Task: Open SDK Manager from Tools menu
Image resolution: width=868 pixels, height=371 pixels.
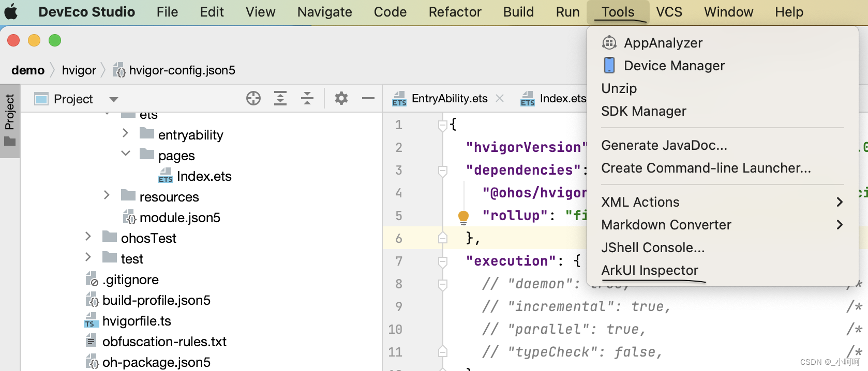Action: point(723,111)
